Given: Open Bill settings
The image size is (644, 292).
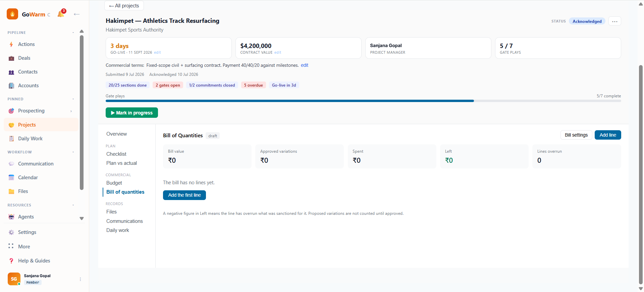Looking at the screenshot, I should pos(576,135).
